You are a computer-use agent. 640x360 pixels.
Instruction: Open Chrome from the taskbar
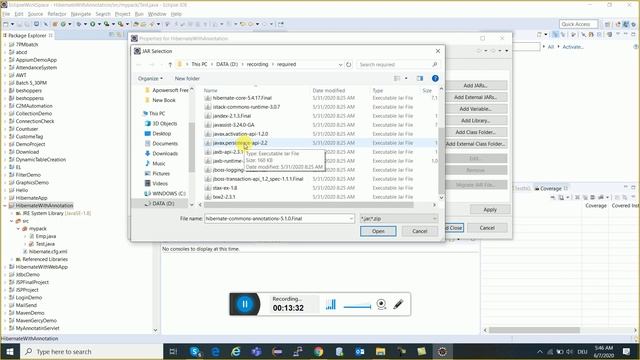318,351
